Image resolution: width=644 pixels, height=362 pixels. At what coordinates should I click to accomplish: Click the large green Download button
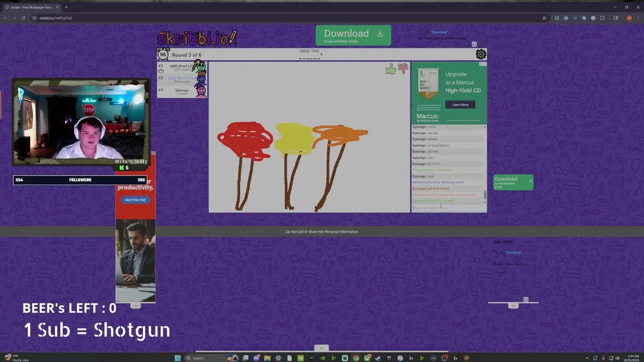(353, 35)
